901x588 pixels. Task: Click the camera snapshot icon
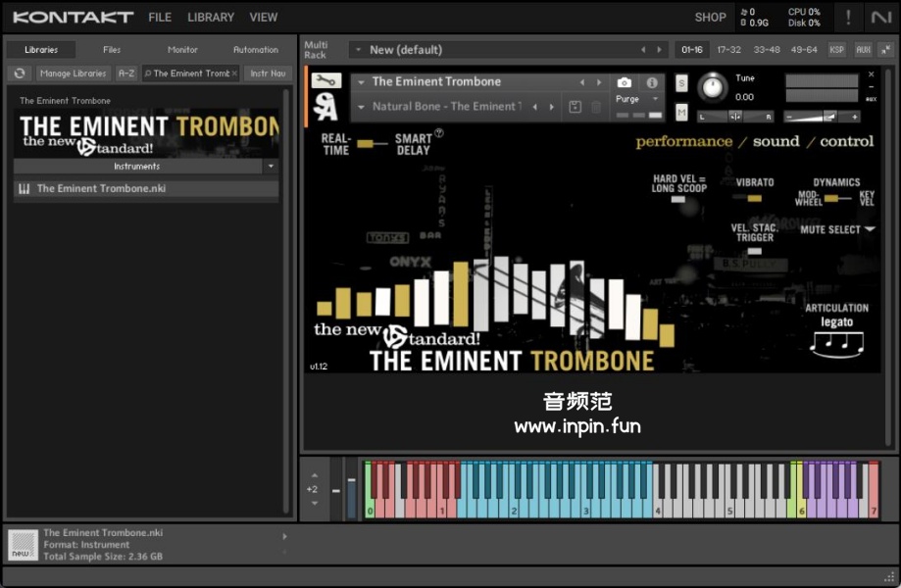[625, 82]
